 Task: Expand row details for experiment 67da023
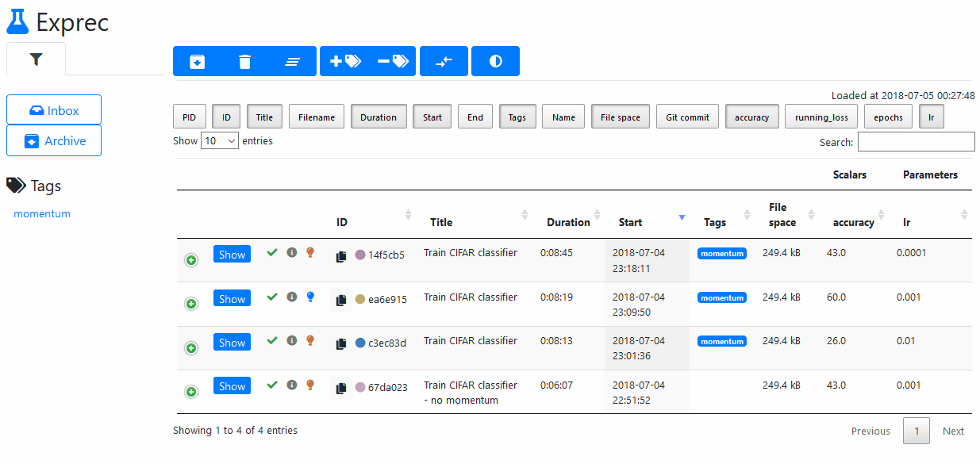tap(191, 392)
